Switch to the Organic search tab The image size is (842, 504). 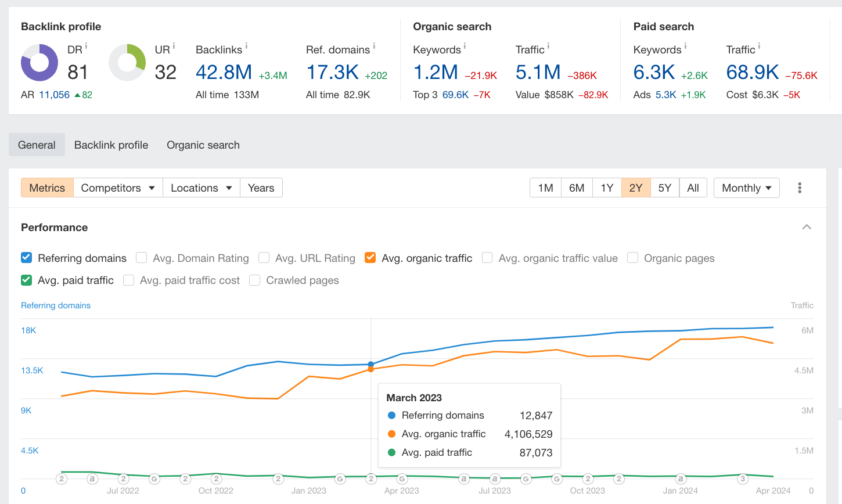point(203,145)
